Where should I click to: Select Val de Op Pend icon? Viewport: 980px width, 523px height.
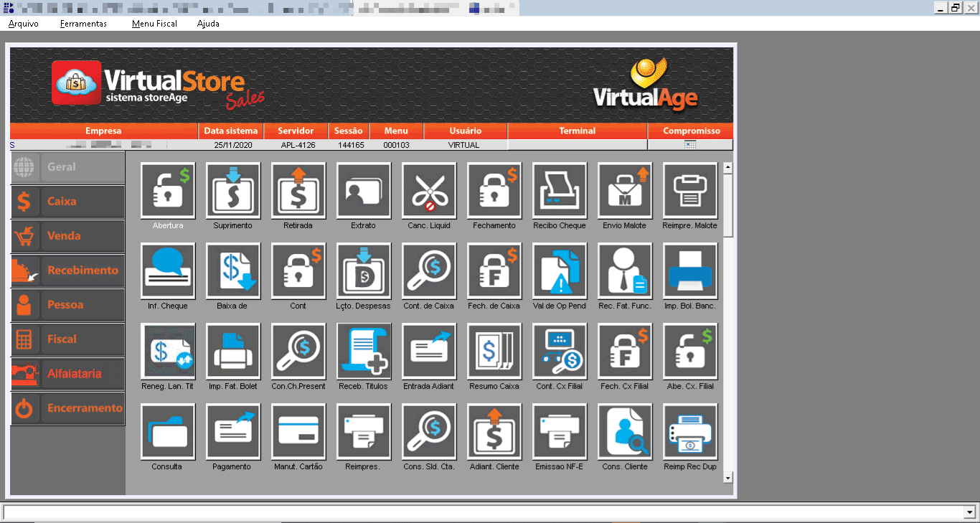click(x=560, y=270)
